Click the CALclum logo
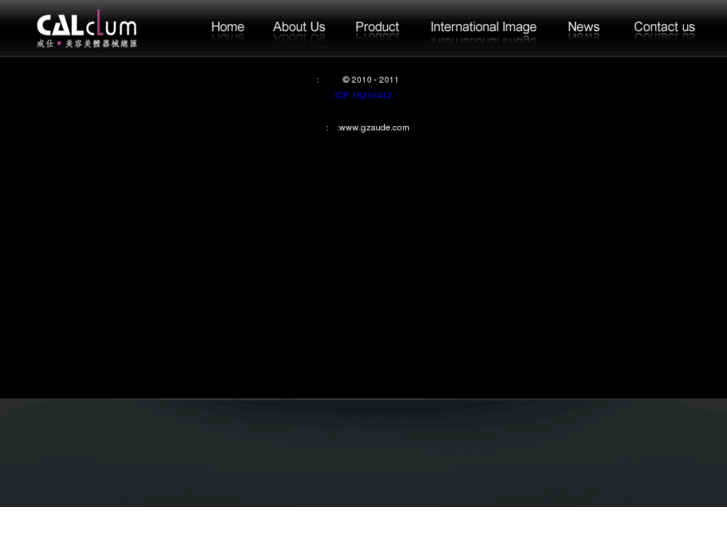727x545 pixels. coord(87,28)
